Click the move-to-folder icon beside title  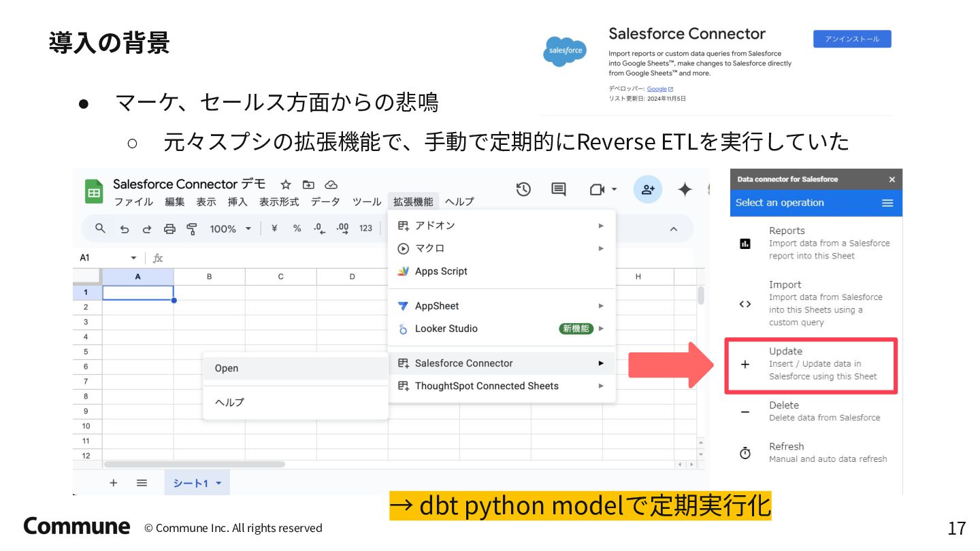[x=308, y=184]
